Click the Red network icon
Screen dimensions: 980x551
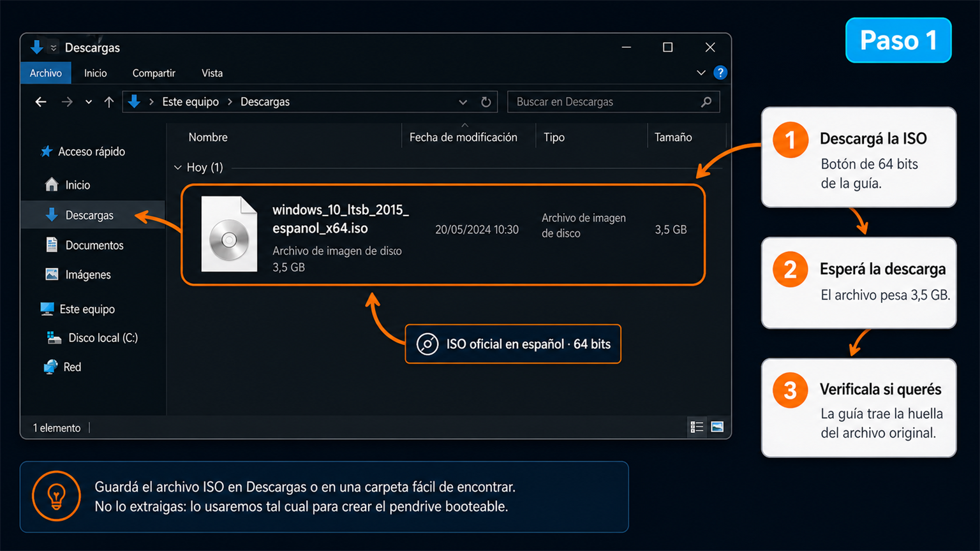(x=50, y=367)
